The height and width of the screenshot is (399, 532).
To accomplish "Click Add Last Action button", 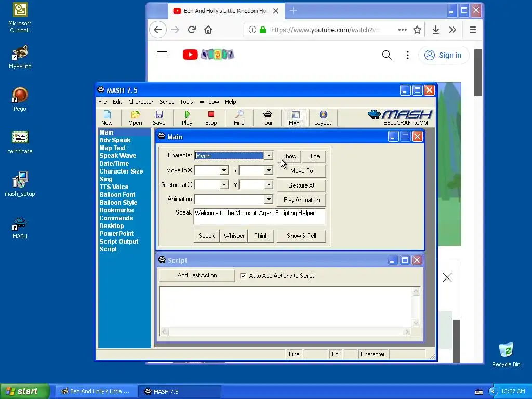I will [x=197, y=275].
